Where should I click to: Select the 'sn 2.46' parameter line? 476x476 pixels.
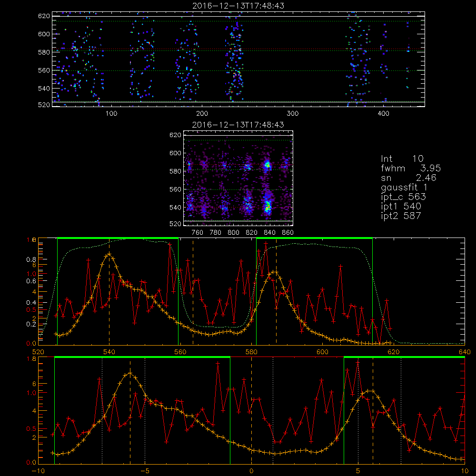click(x=408, y=178)
